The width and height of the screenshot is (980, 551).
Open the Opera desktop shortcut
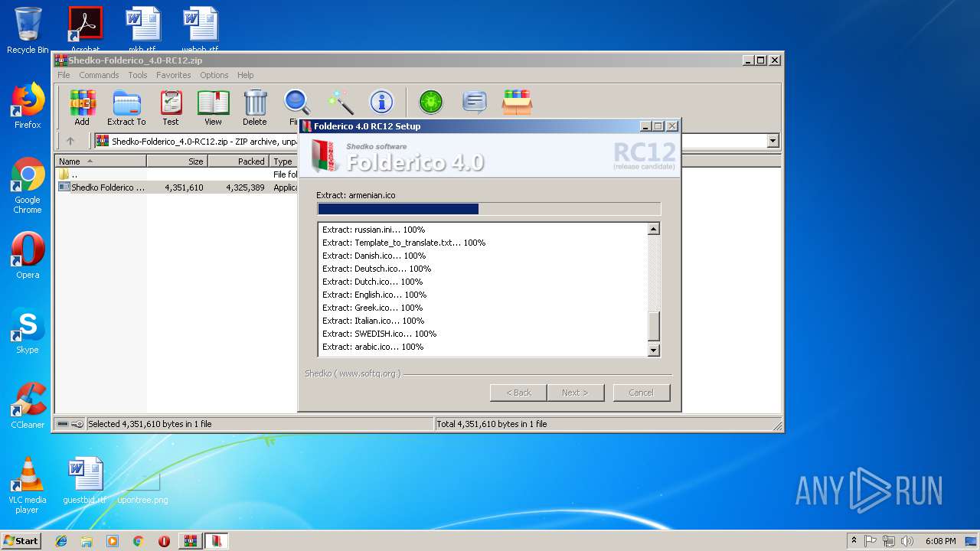click(28, 256)
